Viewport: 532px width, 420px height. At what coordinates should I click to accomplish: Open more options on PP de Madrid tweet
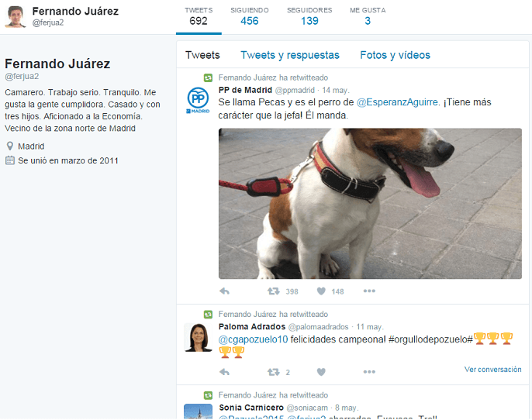[x=369, y=291]
